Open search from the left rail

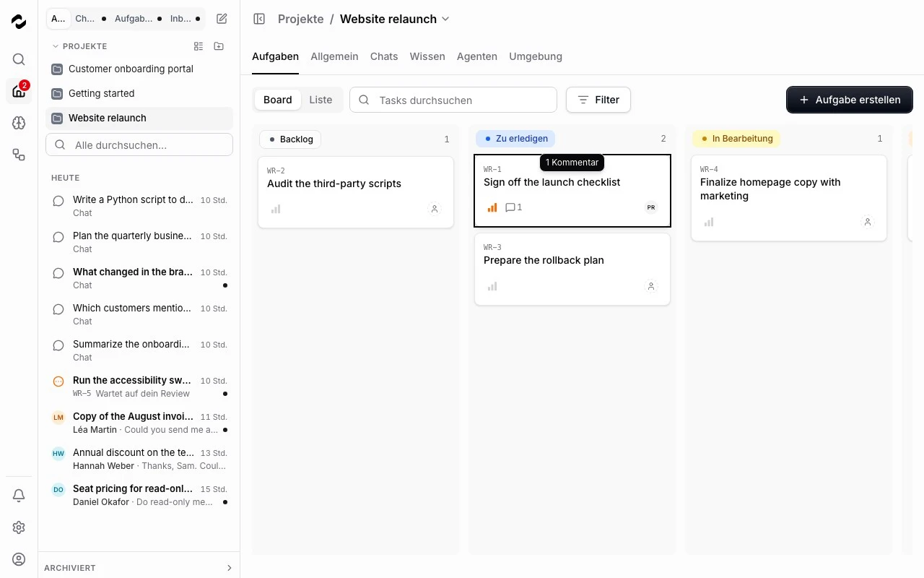19,59
